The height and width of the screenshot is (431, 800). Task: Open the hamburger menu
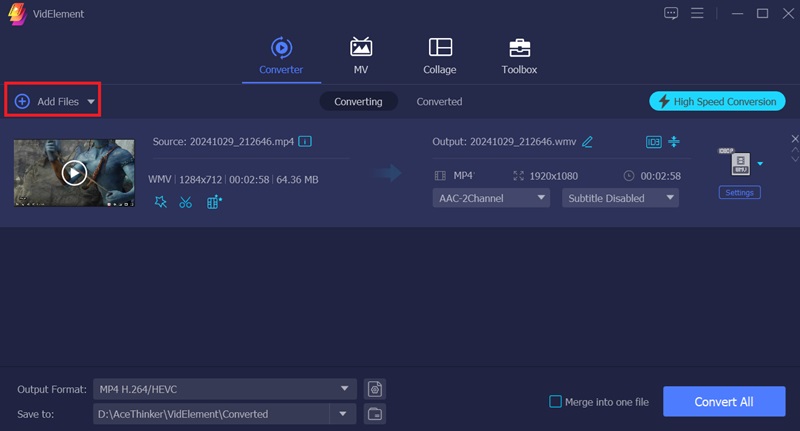[x=697, y=13]
